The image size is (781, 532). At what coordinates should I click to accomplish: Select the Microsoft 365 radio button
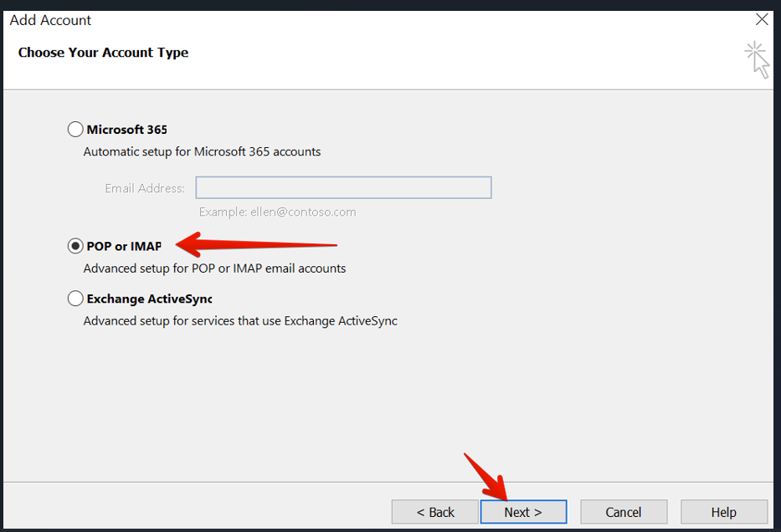click(x=75, y=130)
